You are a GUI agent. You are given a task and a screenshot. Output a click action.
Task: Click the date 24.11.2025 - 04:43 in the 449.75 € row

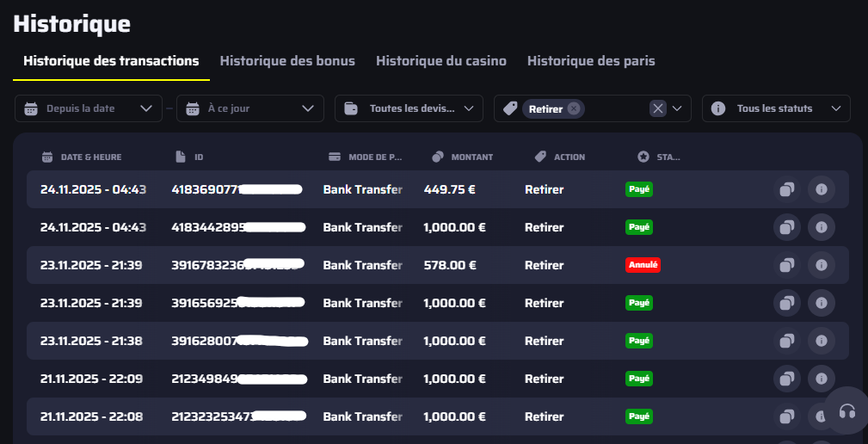pyautogui.click(x=93, y=189)
